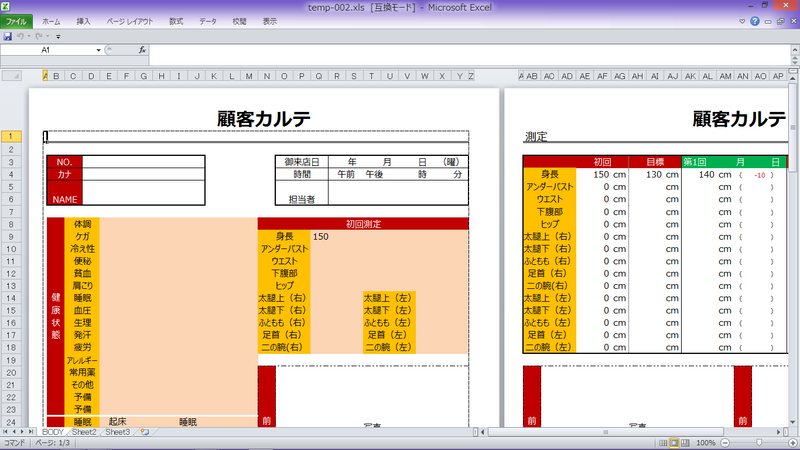This screenshot has height=450, width=800.
Task: Click the 100% zoom level button
Action: [x=708, y=442]
